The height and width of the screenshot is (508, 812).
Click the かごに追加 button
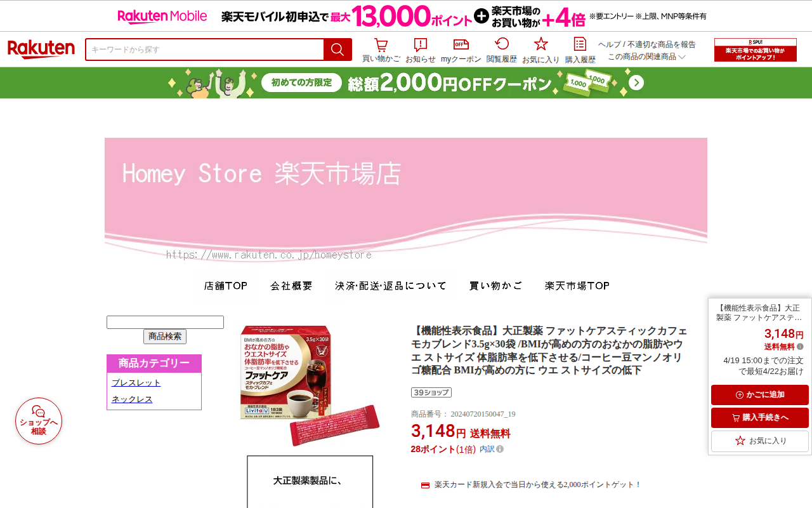(760, 395)
